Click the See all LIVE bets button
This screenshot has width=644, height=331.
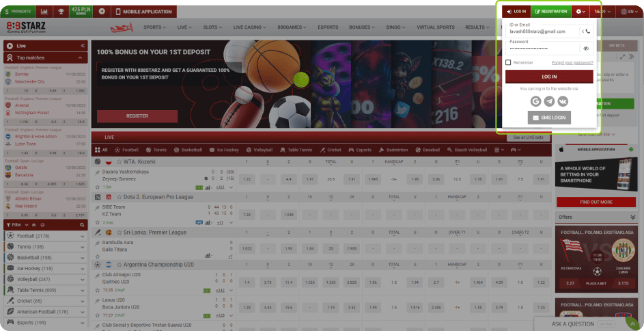[x=528, y=137]
